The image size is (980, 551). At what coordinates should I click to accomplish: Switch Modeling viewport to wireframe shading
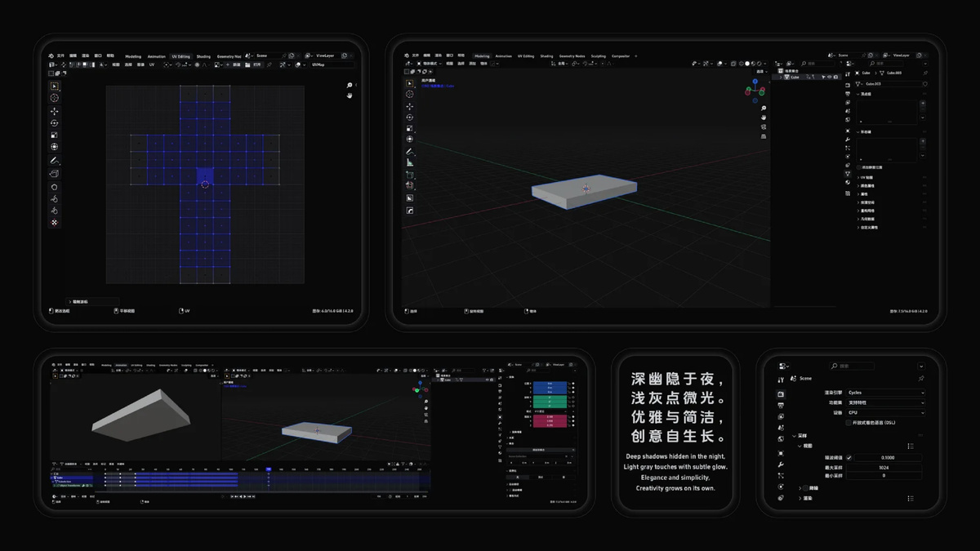pyautogui.click(x=741, y=63)
